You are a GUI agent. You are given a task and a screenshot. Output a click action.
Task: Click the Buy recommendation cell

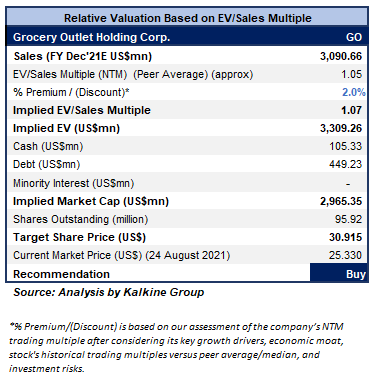coord(339,273)
